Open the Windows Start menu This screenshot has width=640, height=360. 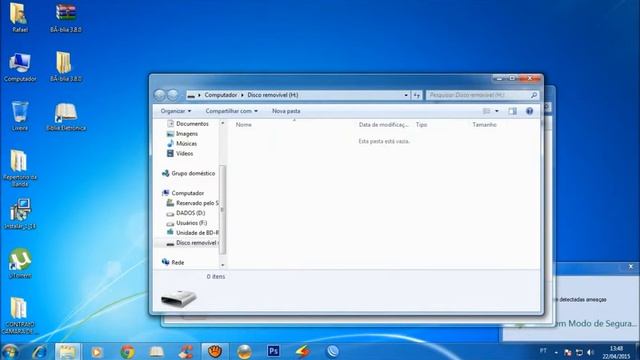[10, 351]
